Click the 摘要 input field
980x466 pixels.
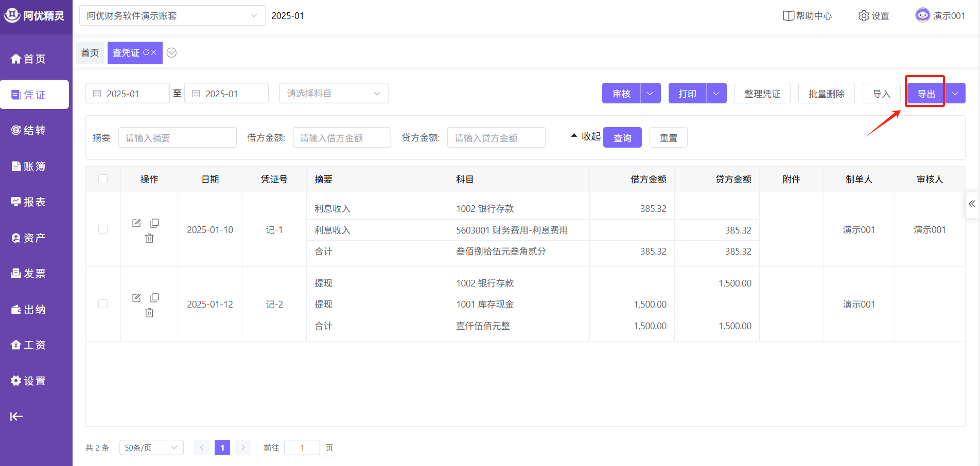177,138
